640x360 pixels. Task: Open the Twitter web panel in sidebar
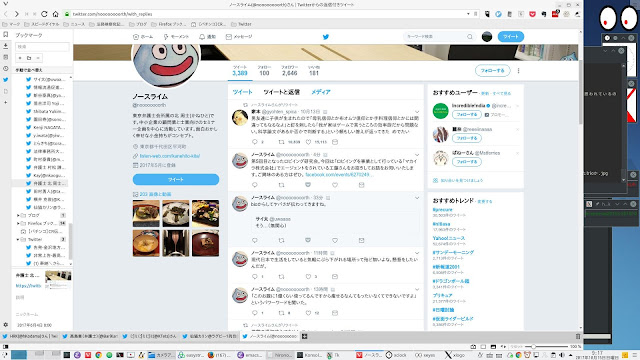pyautogui.click(x=6, y=80)
